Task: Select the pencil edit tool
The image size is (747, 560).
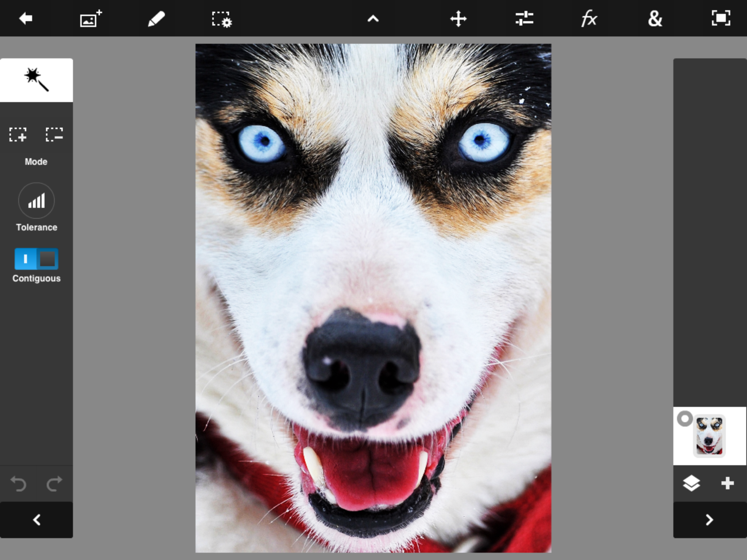Action: [x=156, y=18]
